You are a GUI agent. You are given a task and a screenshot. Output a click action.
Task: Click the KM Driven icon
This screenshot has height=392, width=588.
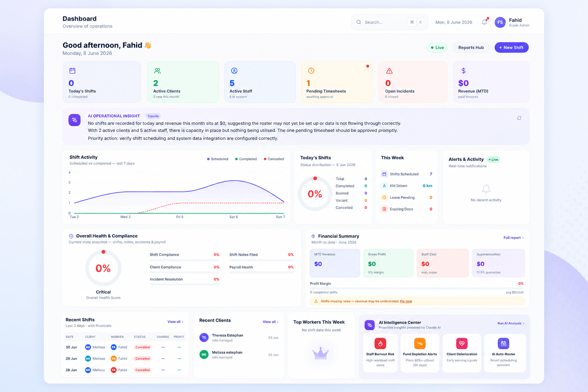pyautogui.click(x=384, y=186)
